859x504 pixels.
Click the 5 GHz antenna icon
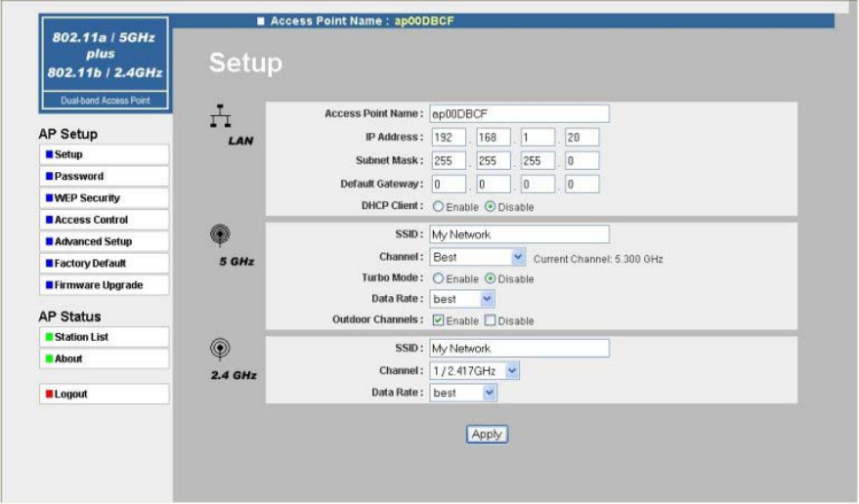(220, 235)
